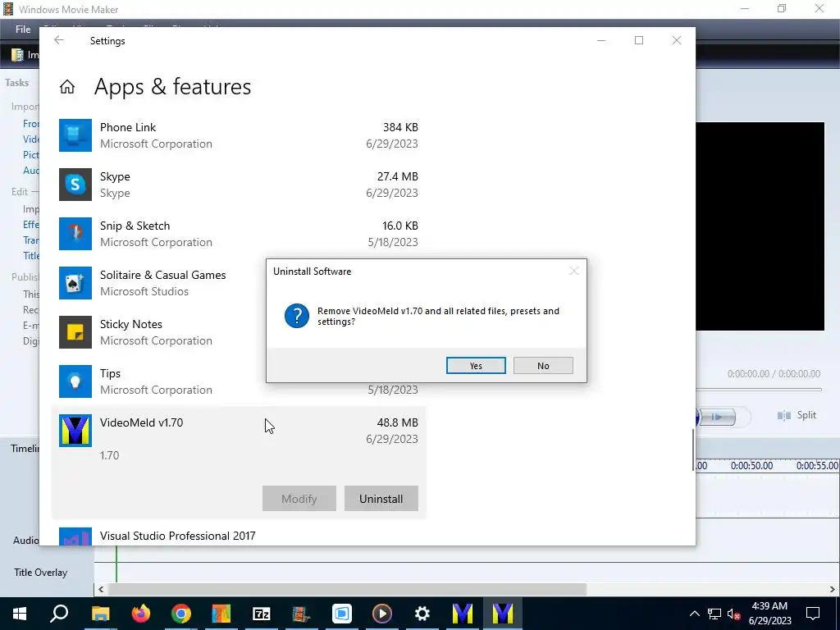The height and width of the screenshot is (630, 840).
Task: Decline uninstall by clicking No
Action: pos(543,365)
